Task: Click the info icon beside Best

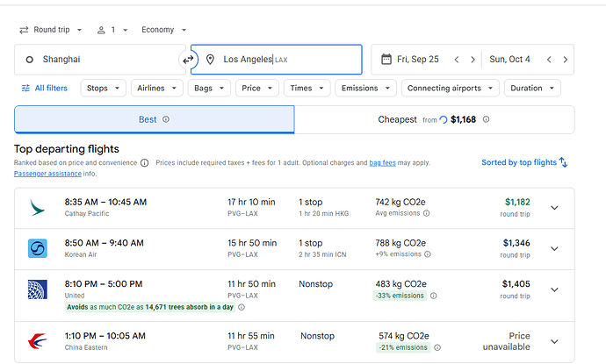Action: click(x=166, y=119)
